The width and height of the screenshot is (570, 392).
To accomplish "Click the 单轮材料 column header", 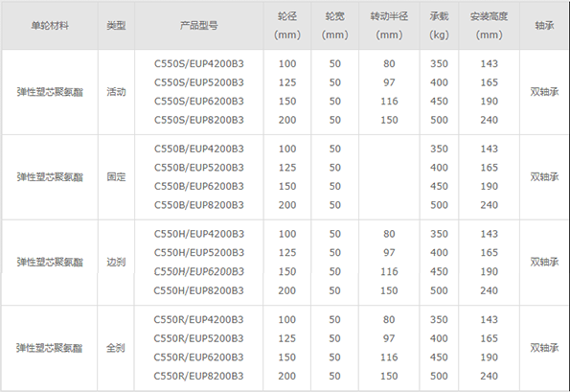I will pyautogui.click(x=50, y=26).
